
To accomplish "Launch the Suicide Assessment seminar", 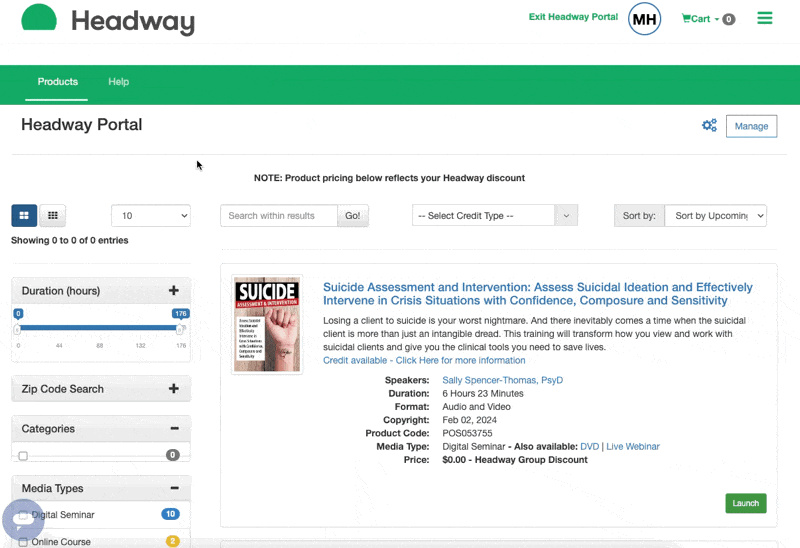I will point(745,503).
